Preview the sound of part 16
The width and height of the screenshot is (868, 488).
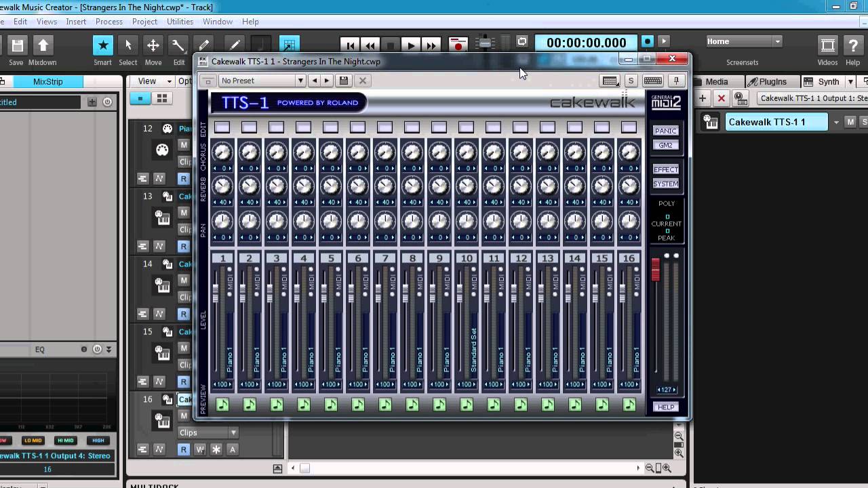coord(629,405)
